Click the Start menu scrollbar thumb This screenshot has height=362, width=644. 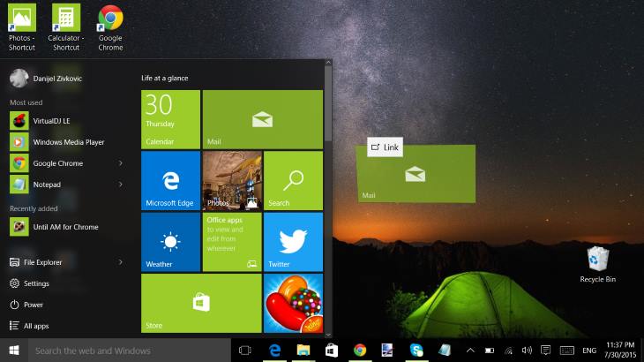click(328, 105)
